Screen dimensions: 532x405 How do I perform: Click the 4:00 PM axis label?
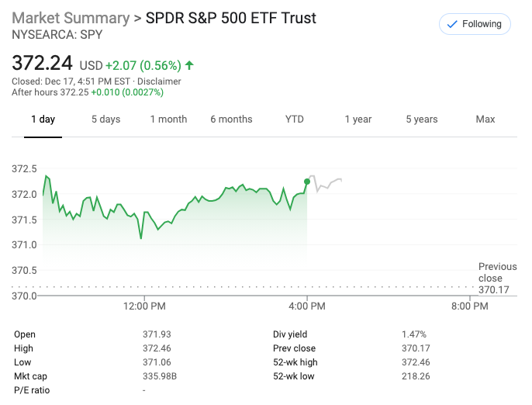[307, 306]
